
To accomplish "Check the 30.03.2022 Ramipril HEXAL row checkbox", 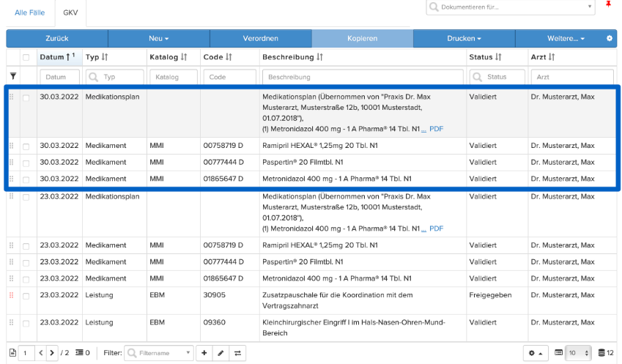I will (26, 146).
